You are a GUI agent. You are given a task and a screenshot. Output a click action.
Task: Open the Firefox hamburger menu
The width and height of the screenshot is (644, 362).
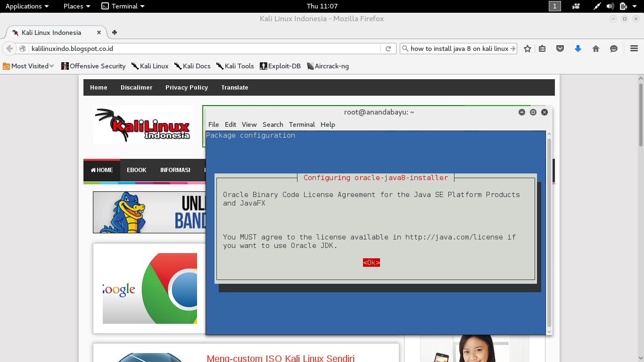coord(634,49)
